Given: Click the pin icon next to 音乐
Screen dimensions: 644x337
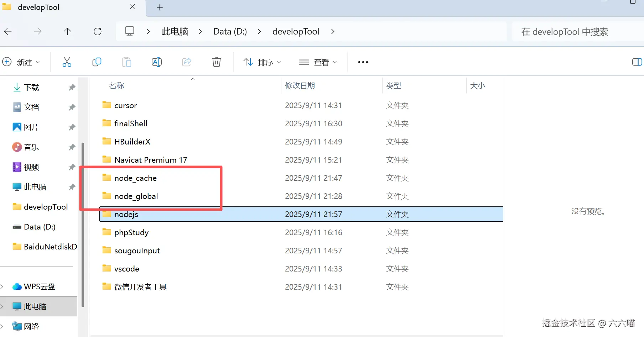Looking at the screenshot, I should (72, 147).
